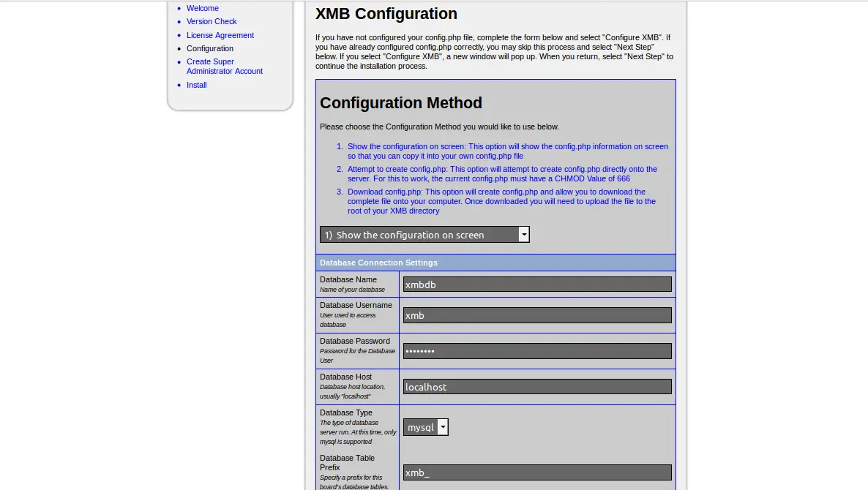Go to Version Check step
The height and width of the screenshot is (490, 868).
click(212, 21)
